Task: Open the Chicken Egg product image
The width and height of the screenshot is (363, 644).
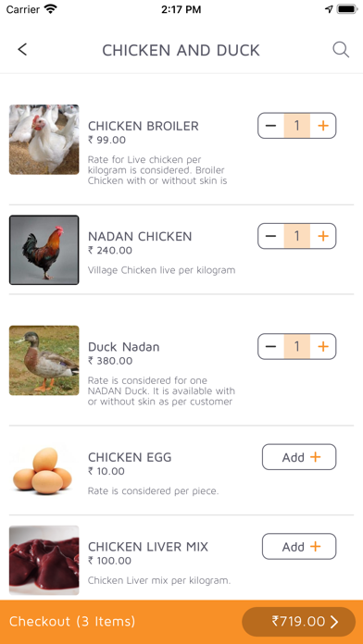Action: (x=43, y=471)
